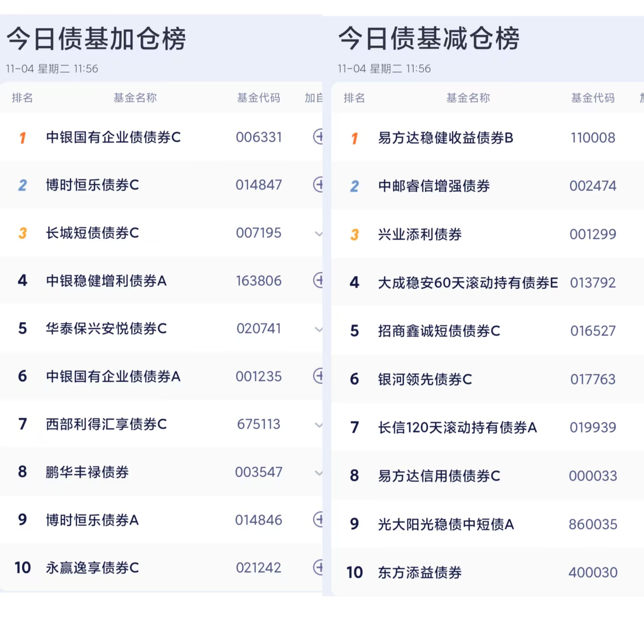Open the 东方添益债券 row

pos(420,573)
